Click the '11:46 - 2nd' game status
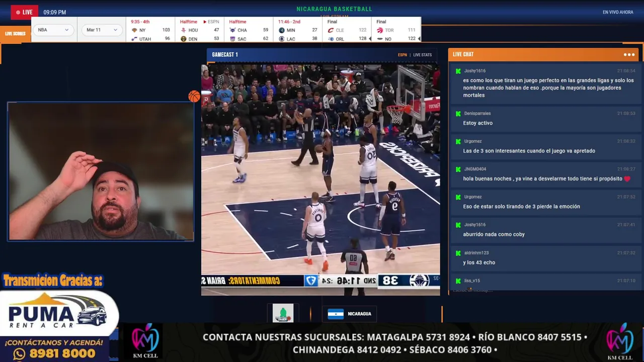 (289, 22)
